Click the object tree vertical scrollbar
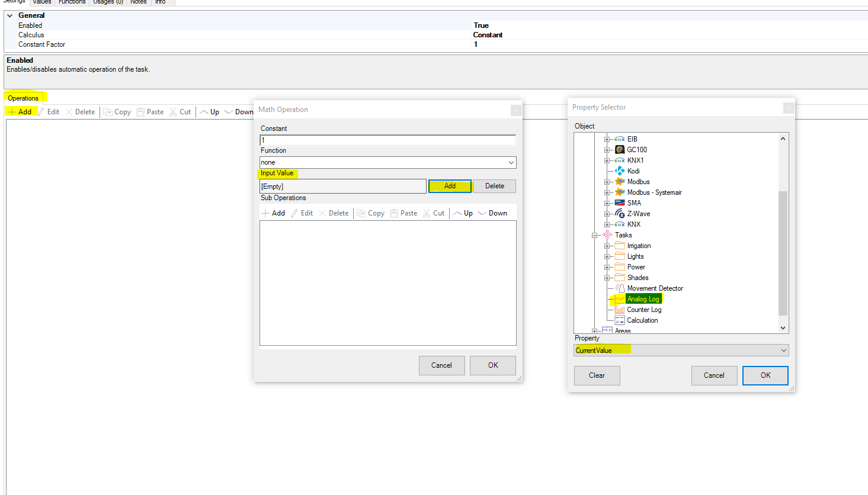 pos(783,253)
